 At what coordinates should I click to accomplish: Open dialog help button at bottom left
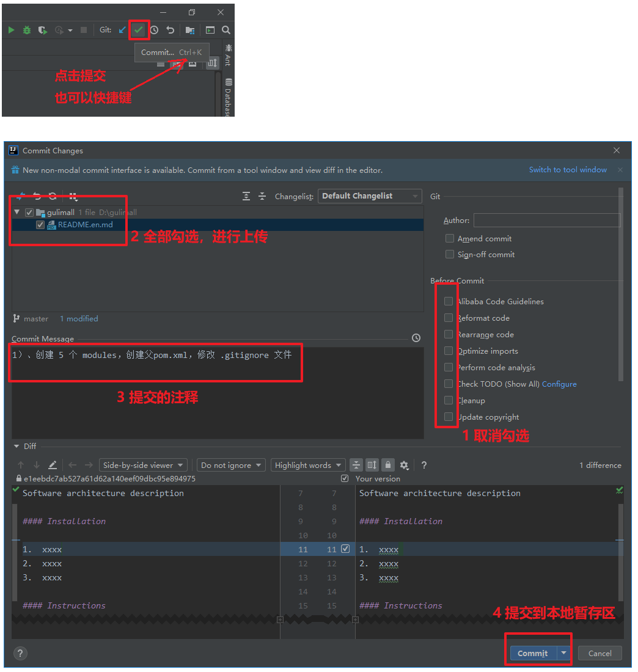click(20, 653)
